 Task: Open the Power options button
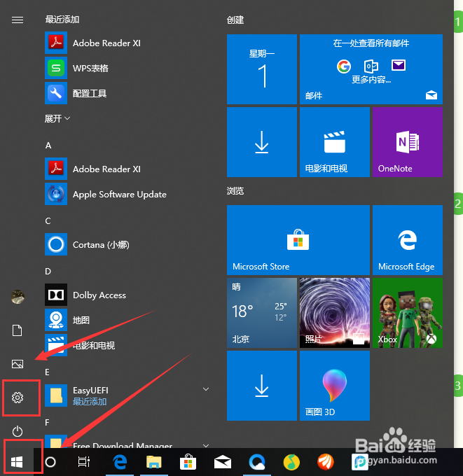18,431
